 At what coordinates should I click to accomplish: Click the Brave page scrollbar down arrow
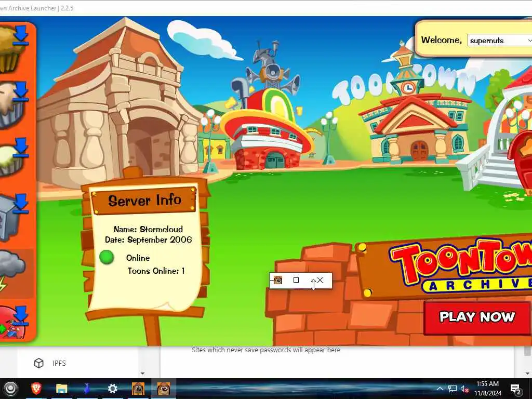point(528,373)
